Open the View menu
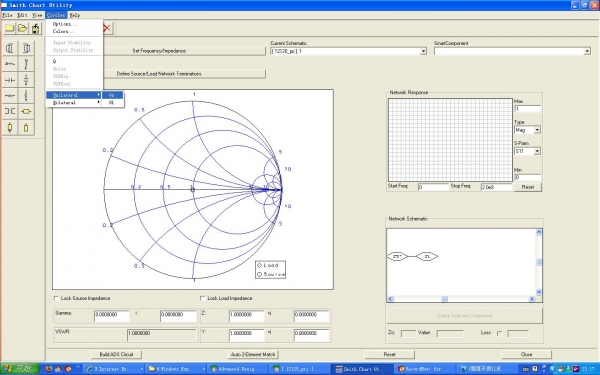Viewport: 600px width, 375px height. [x=37, y=15]
